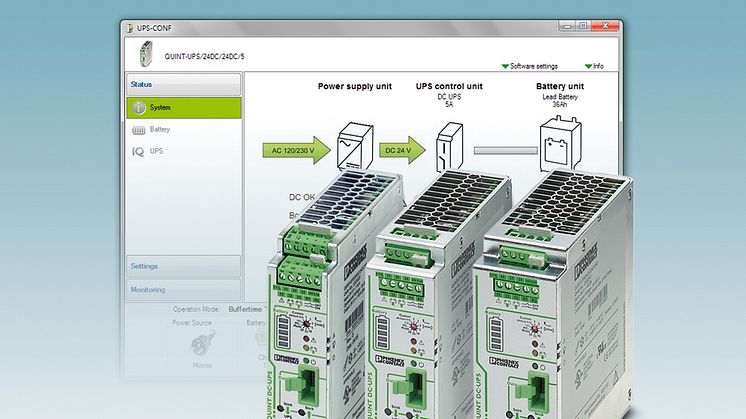Click the UPS control unit diagram icon
The width and height of the screenshot is (746, 419).
[450, 147]
